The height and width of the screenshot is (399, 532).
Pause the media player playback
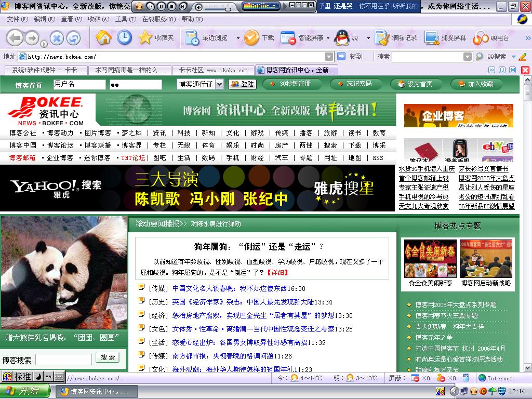coord(161,6)
